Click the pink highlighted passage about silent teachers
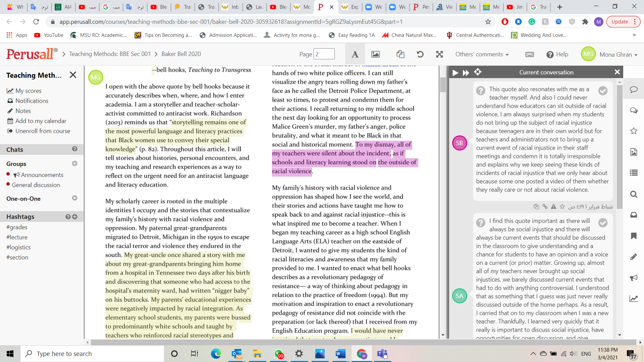The height and width of the screenshot is (362, 644). point(344,158)
